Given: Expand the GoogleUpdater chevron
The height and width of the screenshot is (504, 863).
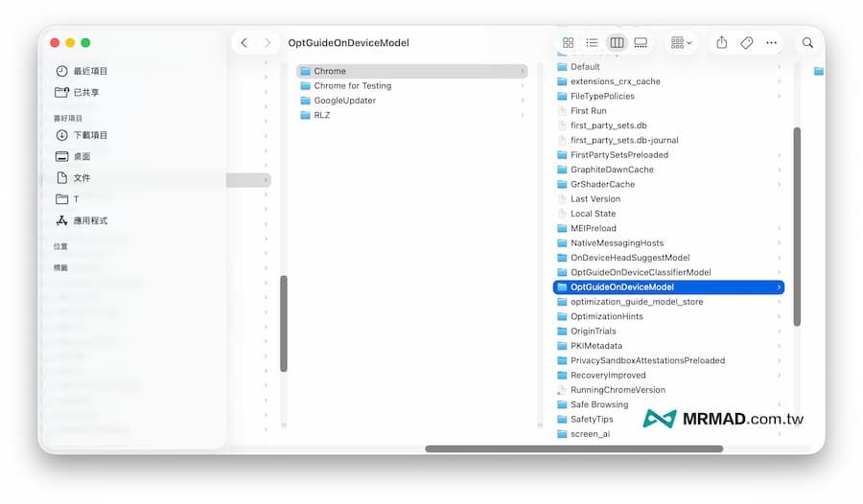Looking at the screenshot, I should (x=523, y=101).
